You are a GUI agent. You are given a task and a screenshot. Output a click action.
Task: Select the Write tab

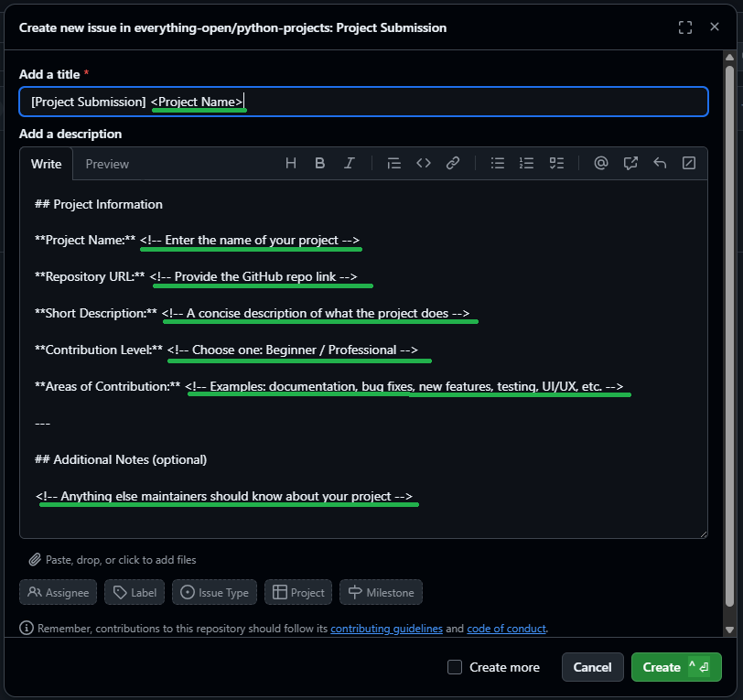click(x=47, y=164)
